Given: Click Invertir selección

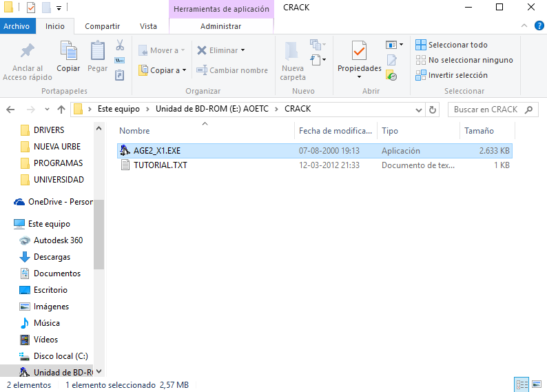Looking at the screenshot, I should 451,75.
